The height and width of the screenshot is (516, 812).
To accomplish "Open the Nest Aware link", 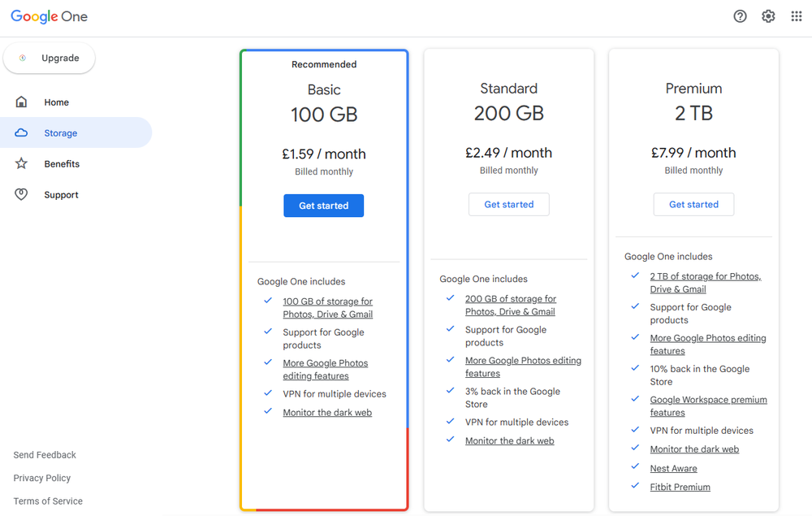I will click(673, 469).
